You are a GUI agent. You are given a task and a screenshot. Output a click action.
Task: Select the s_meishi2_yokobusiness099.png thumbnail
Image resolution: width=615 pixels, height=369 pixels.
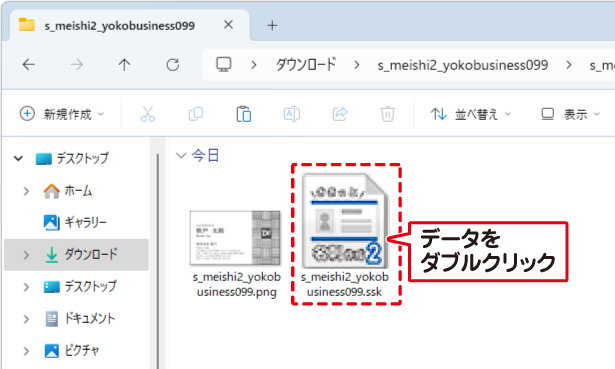click(x=235, y=238)
